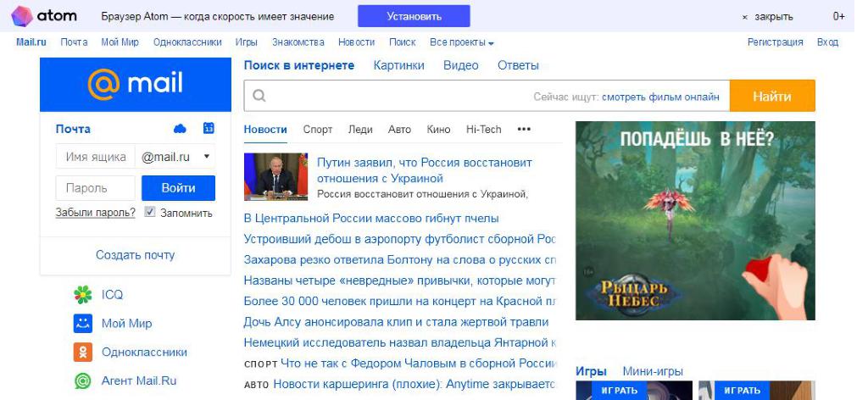Open the Putin news photo thumbnail
The image size is (868, 400).
tap(275, 176)
